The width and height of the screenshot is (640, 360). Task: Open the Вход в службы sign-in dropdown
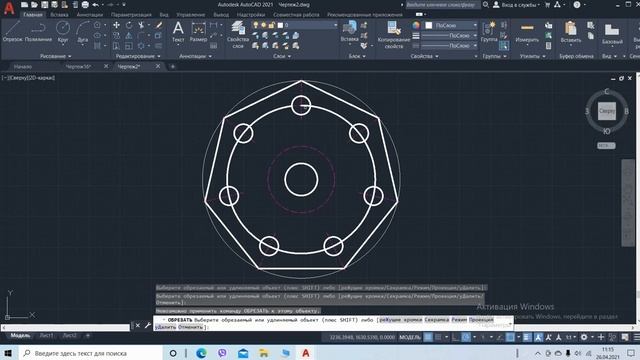(x=516, y=5)
